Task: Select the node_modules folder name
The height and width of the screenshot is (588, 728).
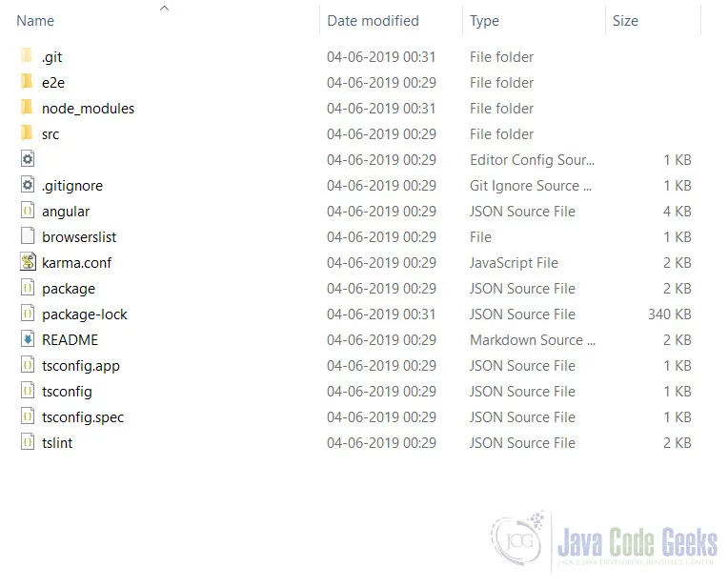Action: [x=88, y=109]
